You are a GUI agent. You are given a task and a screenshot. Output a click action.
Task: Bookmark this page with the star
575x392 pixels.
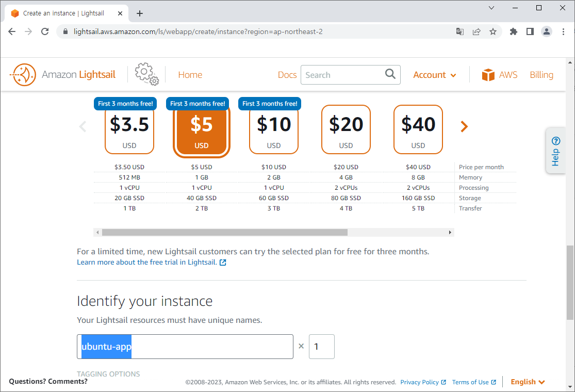[x=493, y=31]
